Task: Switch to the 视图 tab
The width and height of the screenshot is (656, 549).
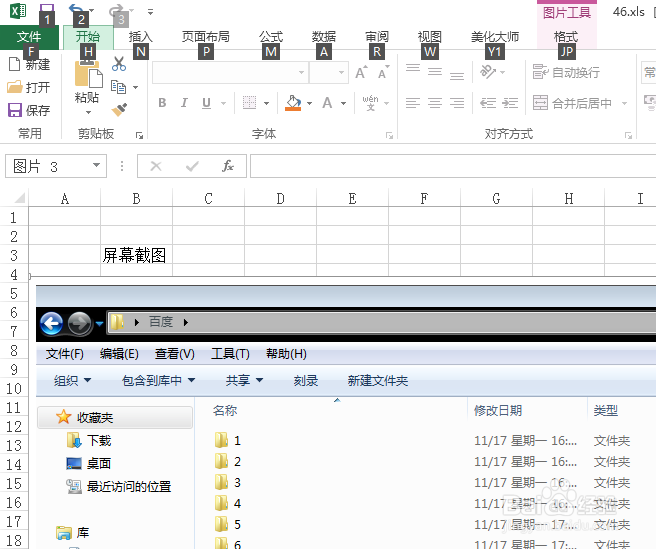Action: tap(430, 37)
